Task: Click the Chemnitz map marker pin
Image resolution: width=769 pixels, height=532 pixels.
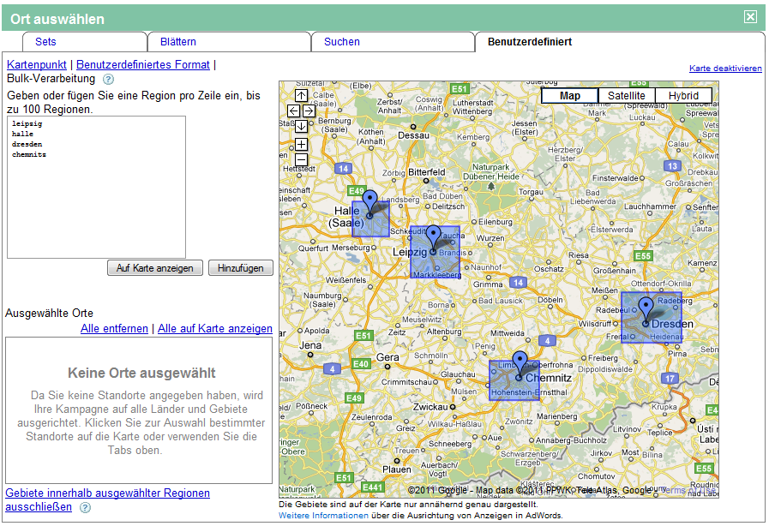Action: point(520,364)
